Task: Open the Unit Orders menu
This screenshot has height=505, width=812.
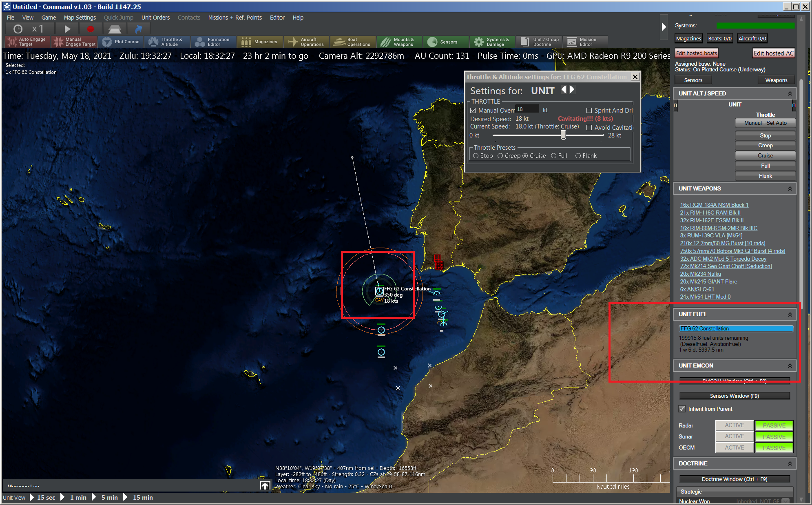Action: [155, 18]
